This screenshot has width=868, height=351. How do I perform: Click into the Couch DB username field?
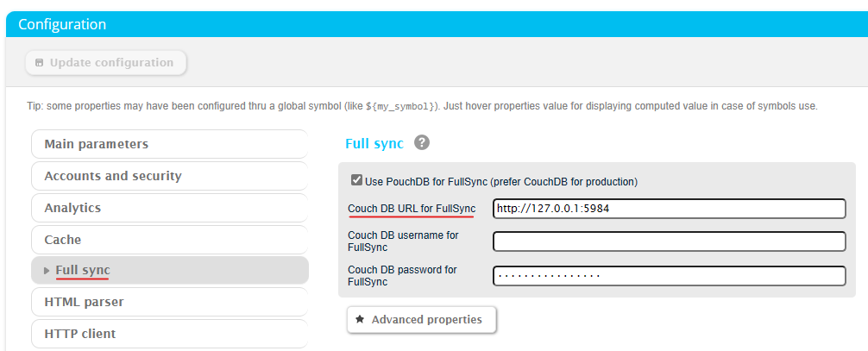tap(669, 241)
